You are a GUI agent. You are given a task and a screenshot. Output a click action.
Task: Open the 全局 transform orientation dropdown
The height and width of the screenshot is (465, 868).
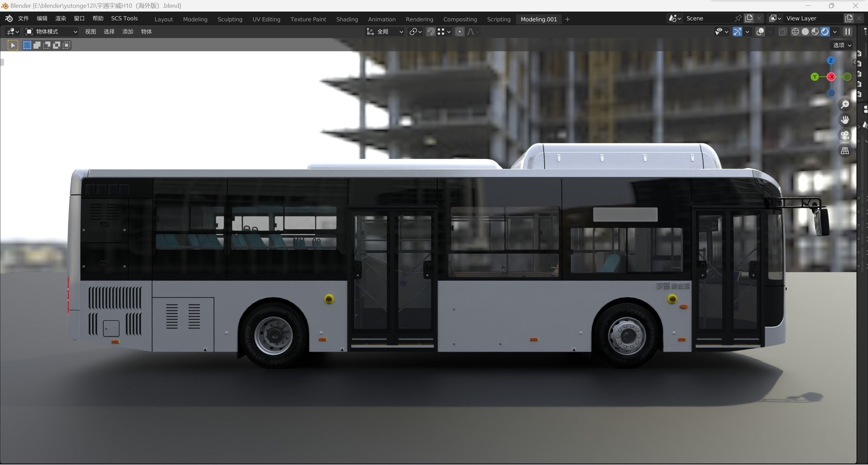[385, 32]
